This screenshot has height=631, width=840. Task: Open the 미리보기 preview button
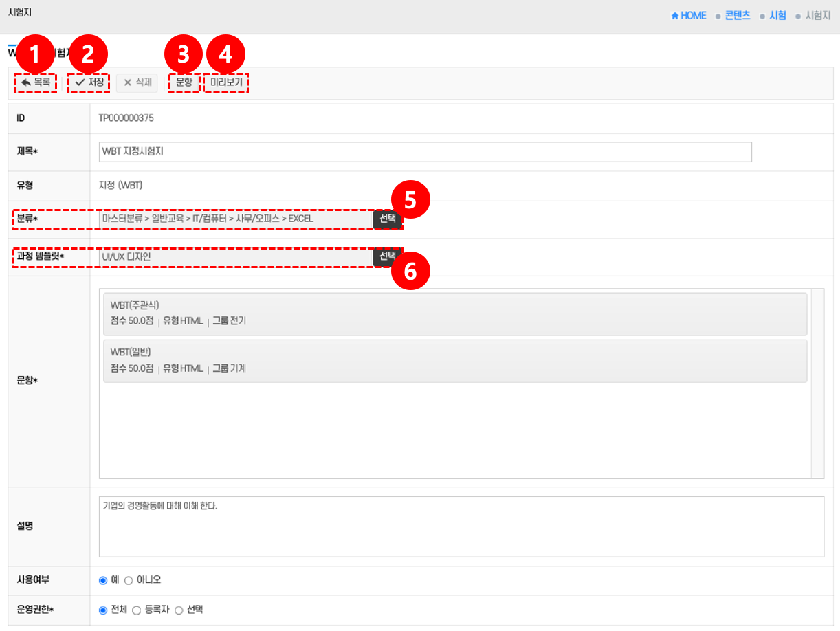(226, 82)
